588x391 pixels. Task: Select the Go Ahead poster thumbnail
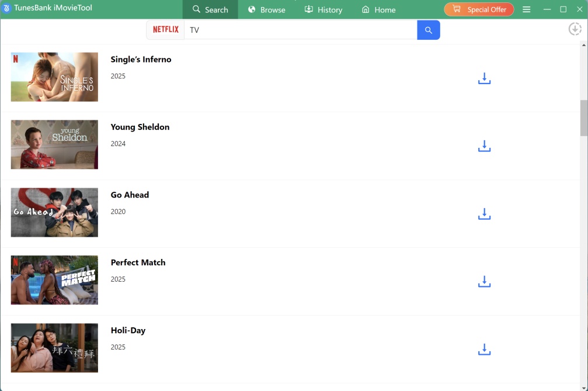click(x=54, y=212)
